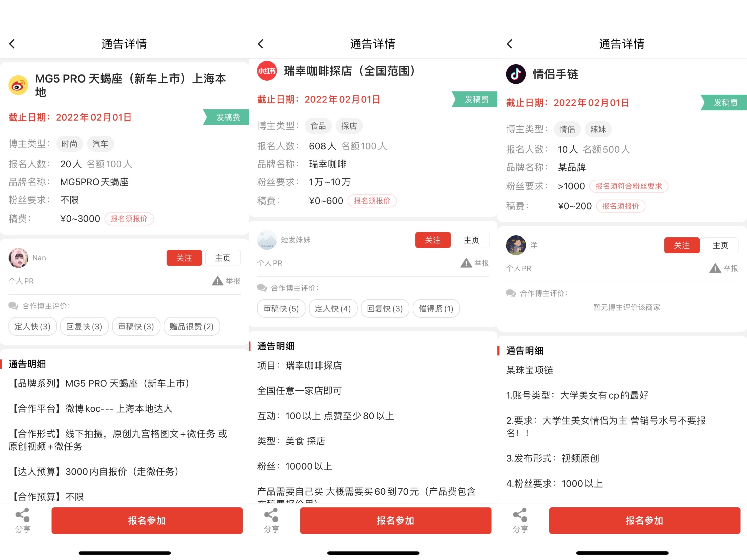Open the 催得紧 (1) review tag

click(436, 308)
